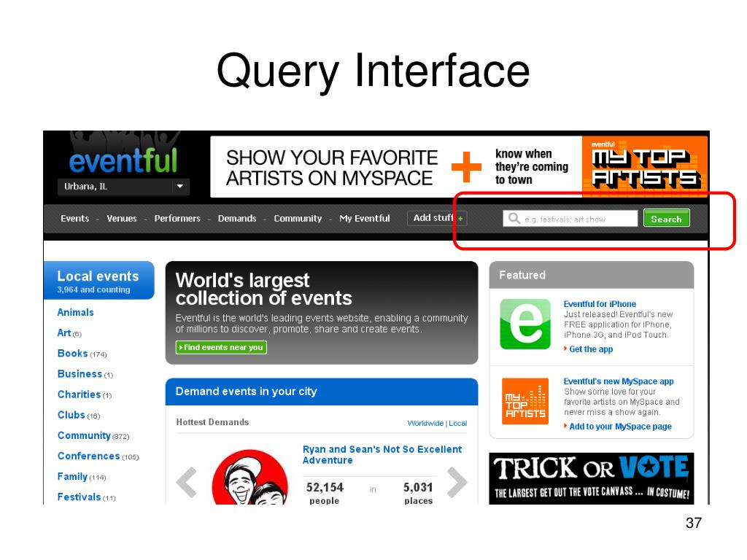Click Get the app link
The width and height of the screenshot is (747, 560).
pyautogui.click(x=591, y=349)
